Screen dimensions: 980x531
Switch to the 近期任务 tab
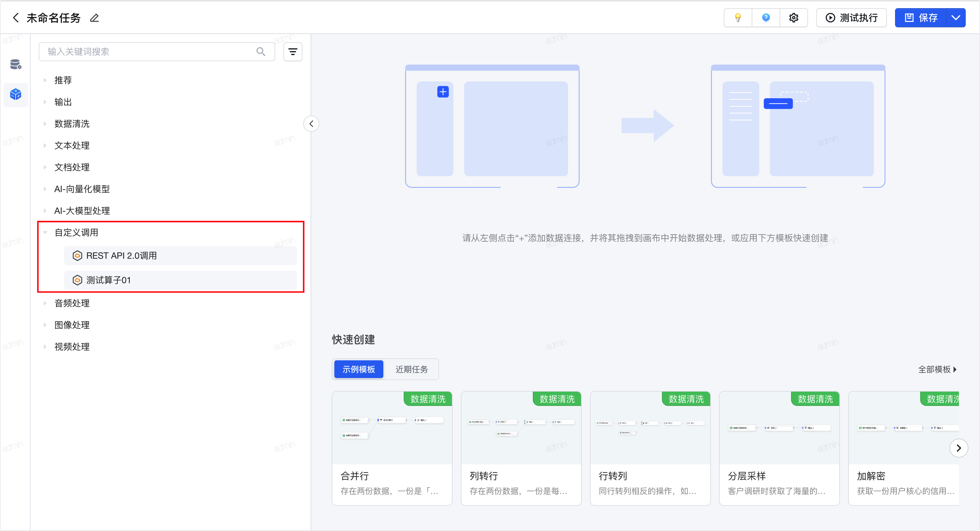point(411,369)
